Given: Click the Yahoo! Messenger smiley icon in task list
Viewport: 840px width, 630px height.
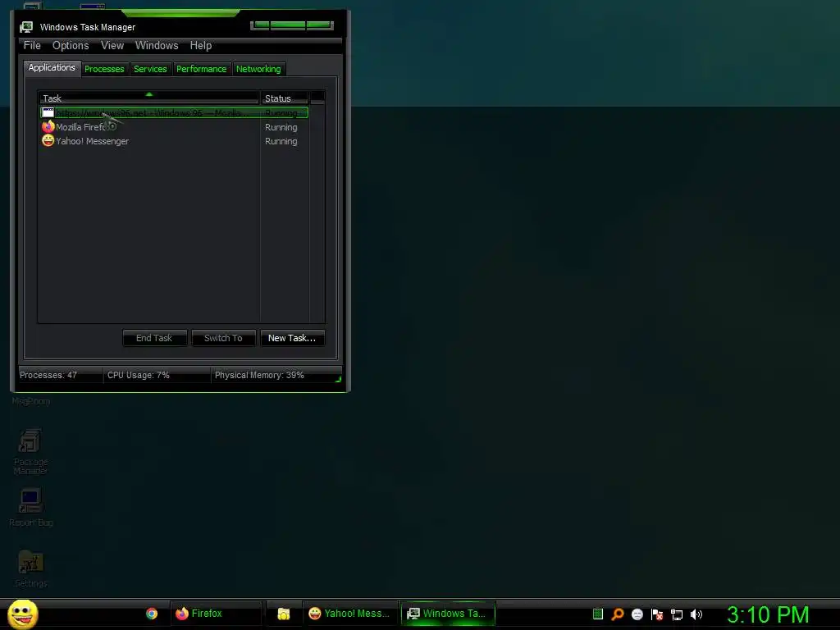Looking at the screenshot, I should click(48, 141).
